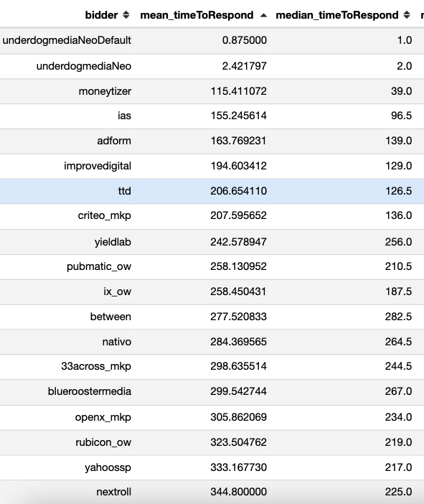Click median value 139.0 for adform
This screenshot has height=504, width=424.
[399, 141]
